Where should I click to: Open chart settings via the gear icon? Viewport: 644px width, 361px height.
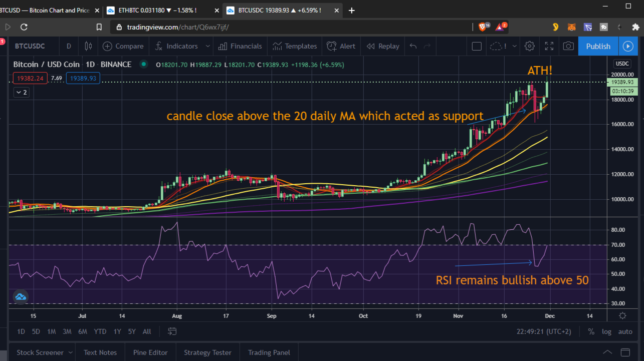coord(529,46)
